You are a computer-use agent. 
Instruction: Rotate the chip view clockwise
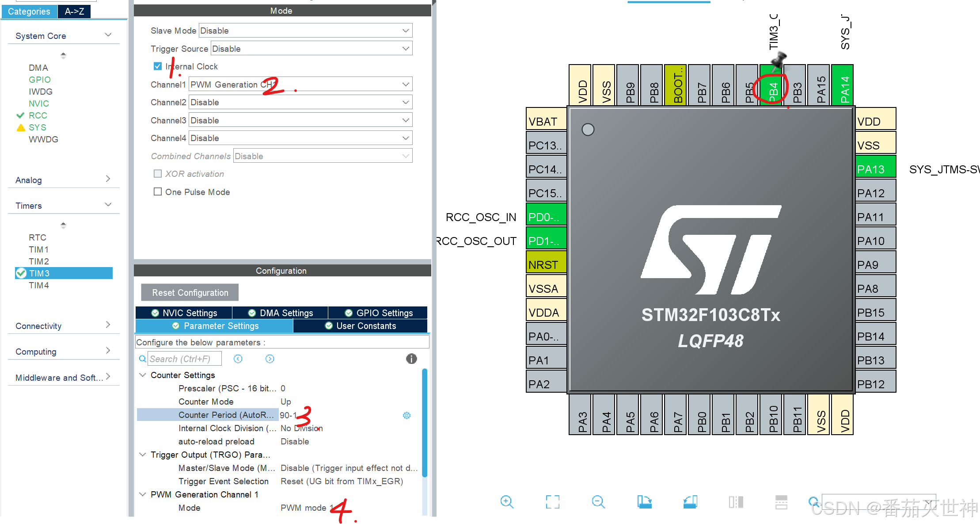coord(645,501)
